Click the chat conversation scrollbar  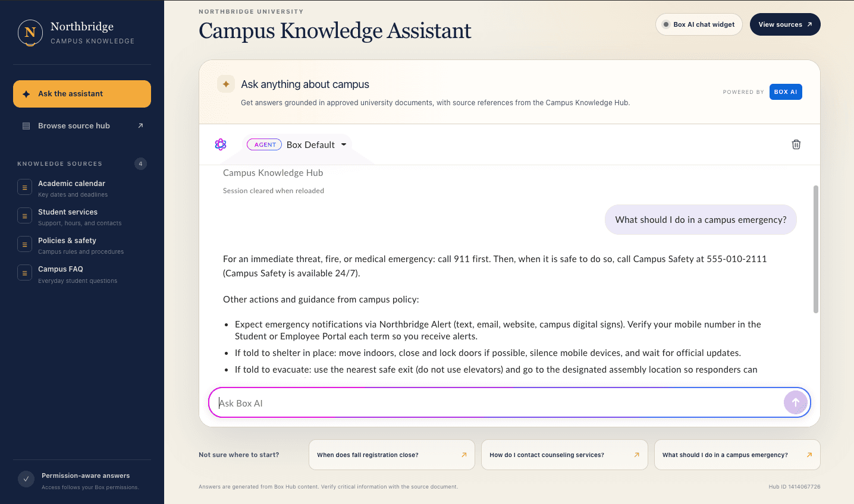(816, 249)
